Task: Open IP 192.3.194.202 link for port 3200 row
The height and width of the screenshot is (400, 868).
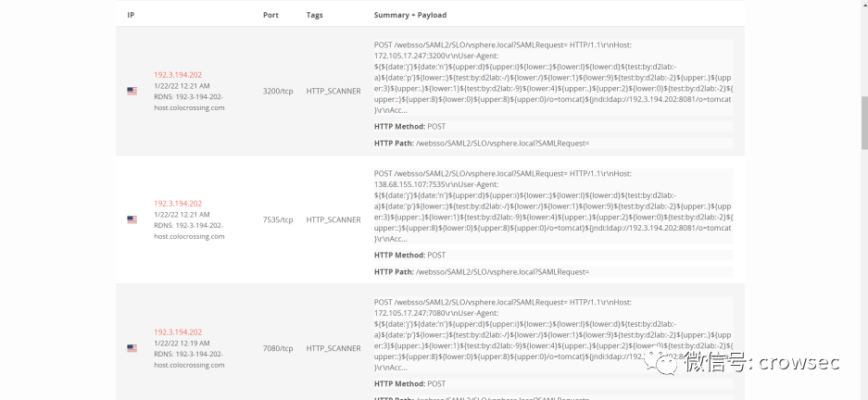Action: coord(178,75)
